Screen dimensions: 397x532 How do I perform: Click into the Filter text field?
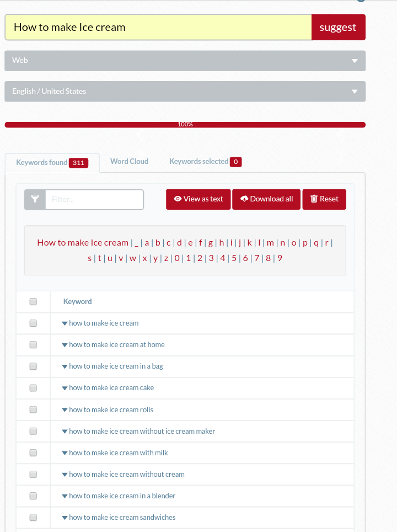[94, 199]
